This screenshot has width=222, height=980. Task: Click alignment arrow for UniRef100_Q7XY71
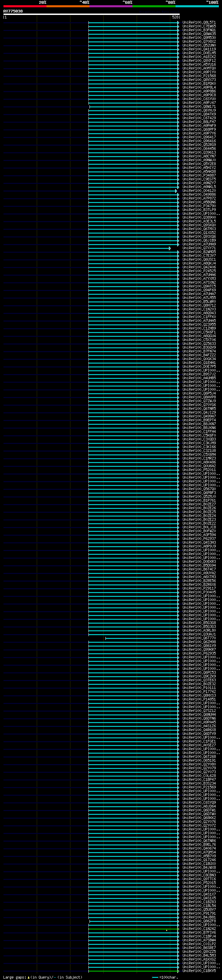(x=170, y=249)
